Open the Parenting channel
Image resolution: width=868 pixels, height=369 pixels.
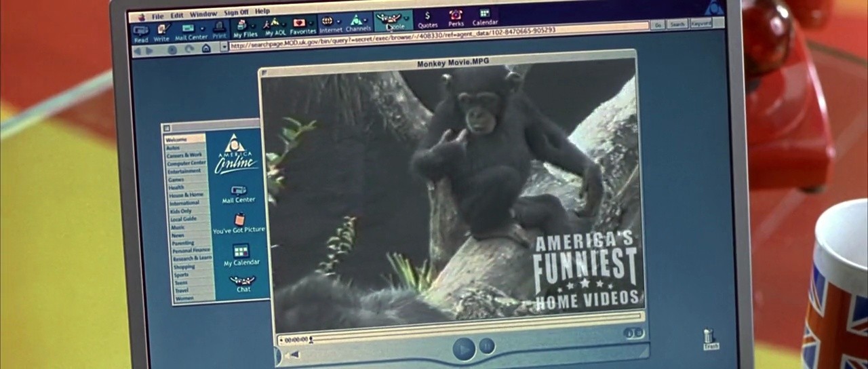click(x=183, y=243)
